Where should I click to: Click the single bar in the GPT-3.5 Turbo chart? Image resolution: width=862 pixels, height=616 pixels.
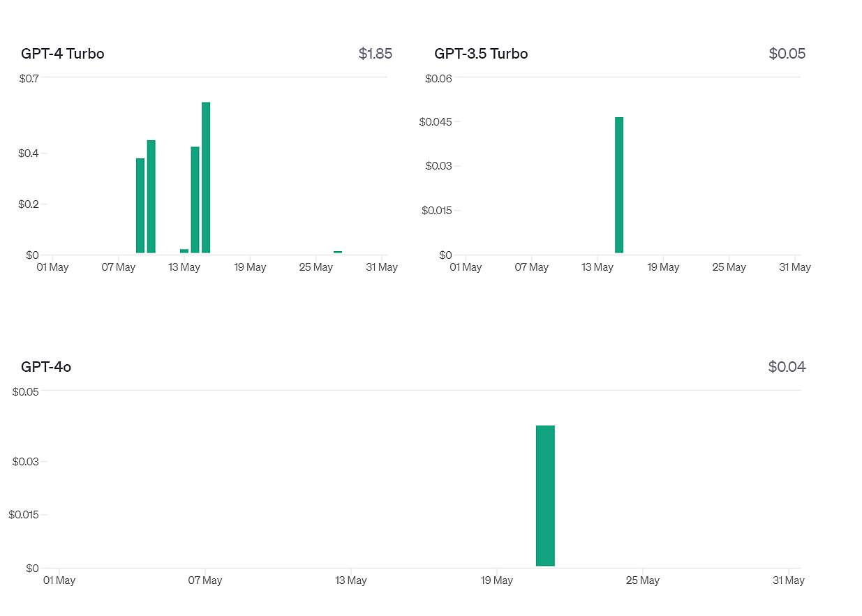(x=619, y=185)
